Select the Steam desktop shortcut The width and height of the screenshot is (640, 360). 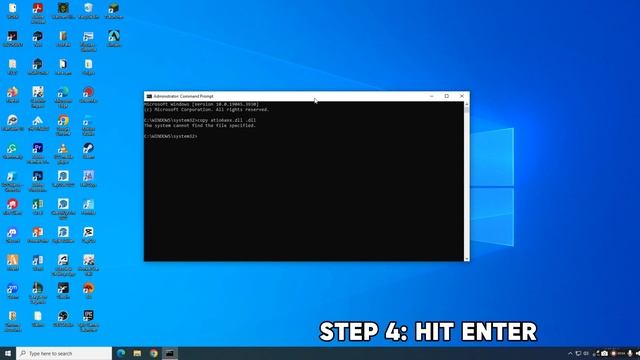(89, 151)
